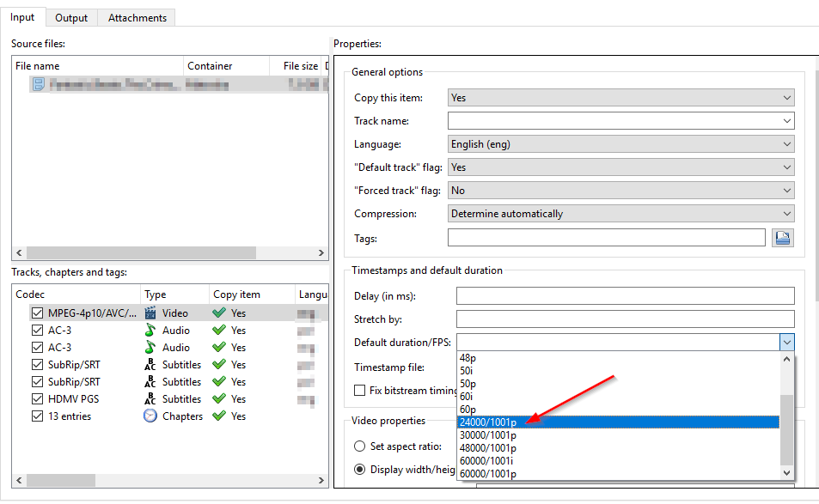This screenshot has height=504, width=819.
Task: Switch to the Output tab
Action: click(x=71, y=17)
